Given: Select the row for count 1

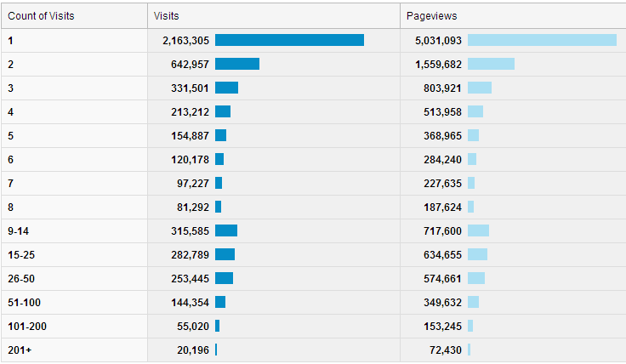Looking at the screenshot, I should point(10,40).
